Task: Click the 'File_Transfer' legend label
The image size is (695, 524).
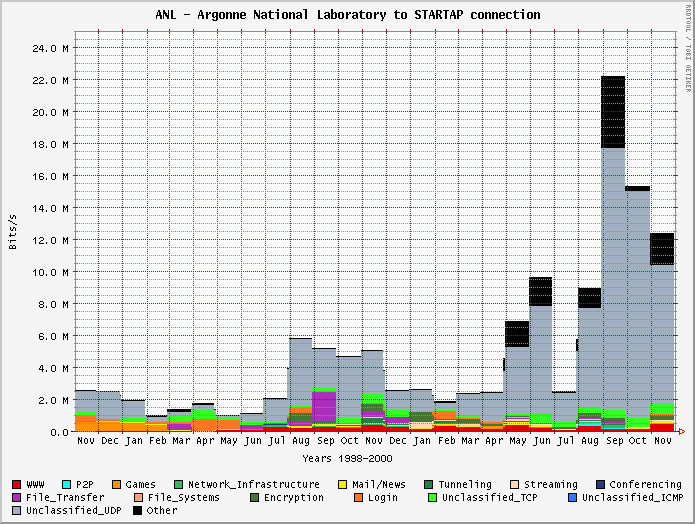Action: pyautogui.click(x=65, y=497)
